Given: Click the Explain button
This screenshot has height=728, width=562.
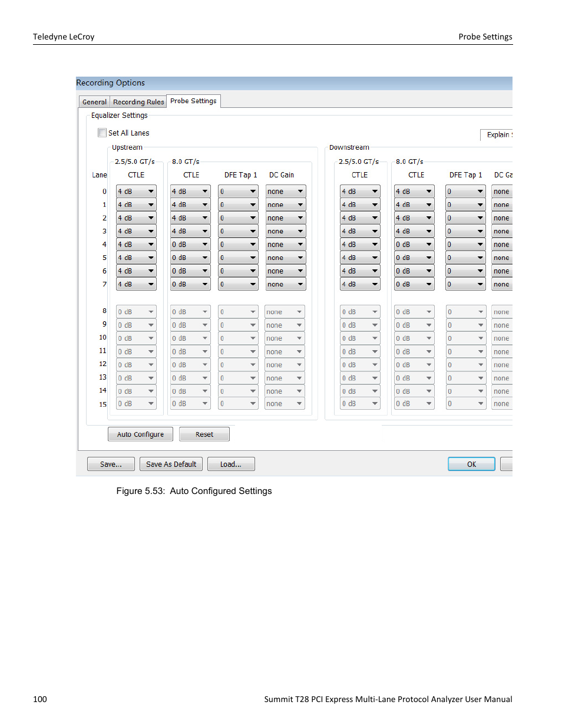Looking at the screenshot, I should coord(497,135).
